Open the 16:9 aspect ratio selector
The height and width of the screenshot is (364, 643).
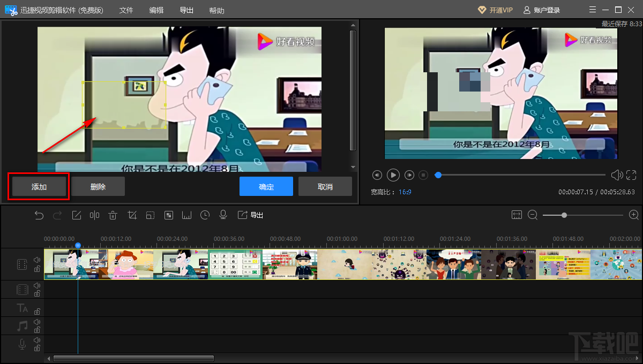coord(405,192)
